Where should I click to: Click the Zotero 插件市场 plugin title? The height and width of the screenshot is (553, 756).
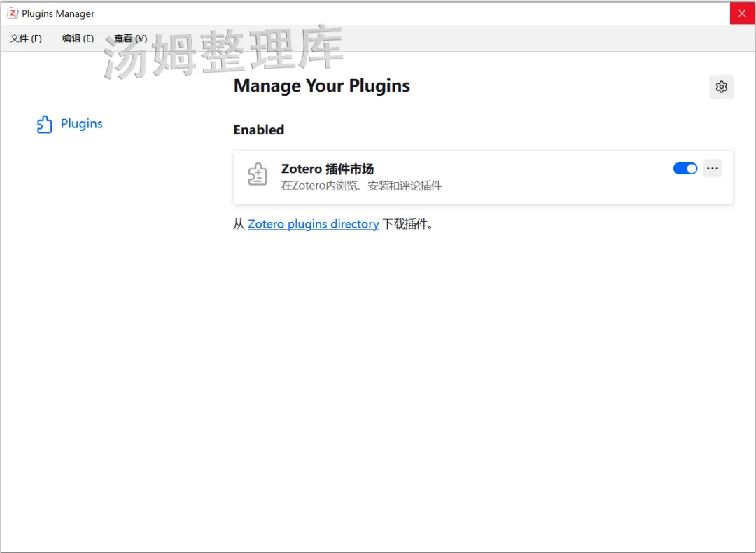[x=328, y=169]
